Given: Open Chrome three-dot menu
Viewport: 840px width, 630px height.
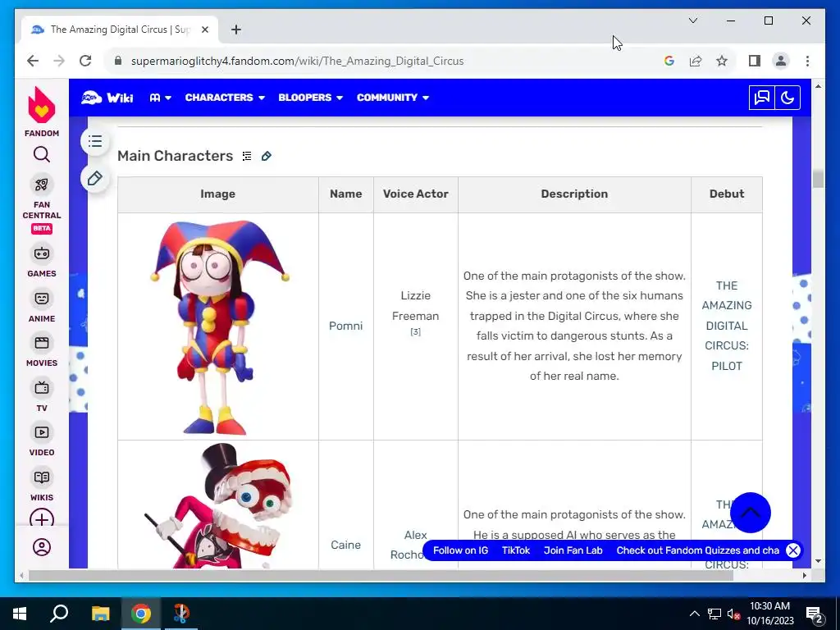Looking at the screenshot, I should coord(807,61).
